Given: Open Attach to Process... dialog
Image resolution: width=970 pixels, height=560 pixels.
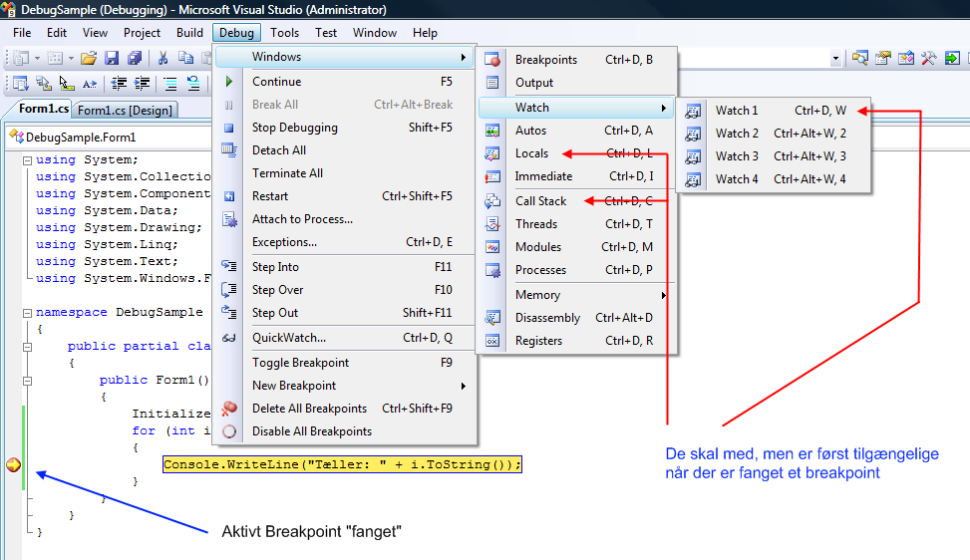Looking at the screenshot, I should click(345, 219).
